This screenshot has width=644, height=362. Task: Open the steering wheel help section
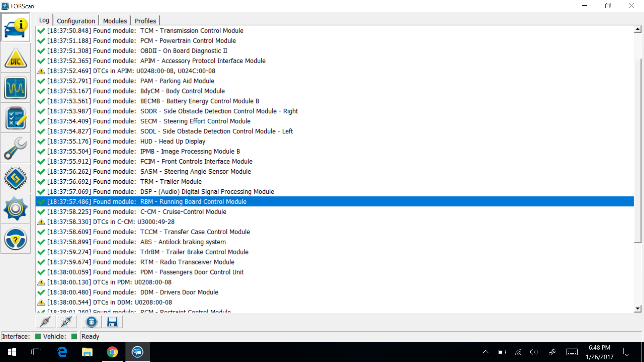(15, 239)
